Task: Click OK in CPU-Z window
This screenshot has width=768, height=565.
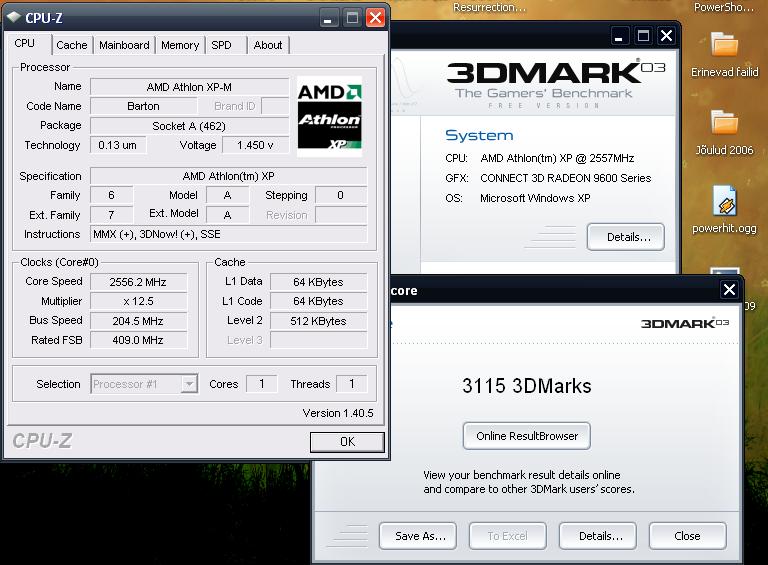Action: [347, 442]
